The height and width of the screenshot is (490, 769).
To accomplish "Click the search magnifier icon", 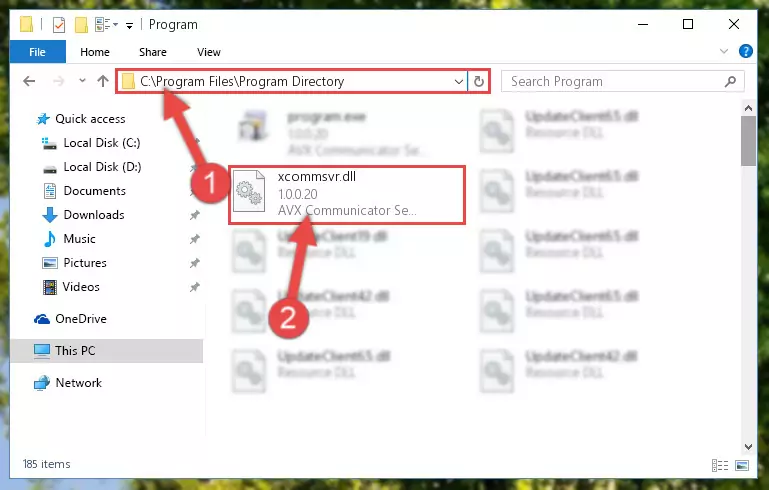I will [x=730, y=81].
